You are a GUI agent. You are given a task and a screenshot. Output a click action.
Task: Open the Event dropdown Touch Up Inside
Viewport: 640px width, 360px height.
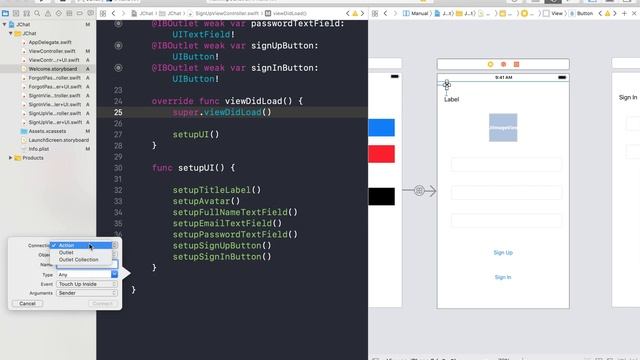coord(87,284)
